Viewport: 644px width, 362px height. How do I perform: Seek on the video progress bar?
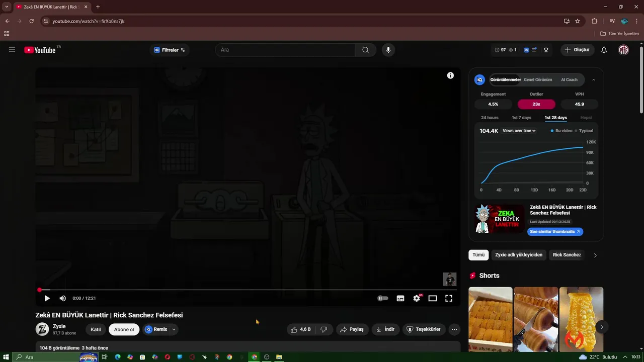pyautogui.click(x=248, y=290)
